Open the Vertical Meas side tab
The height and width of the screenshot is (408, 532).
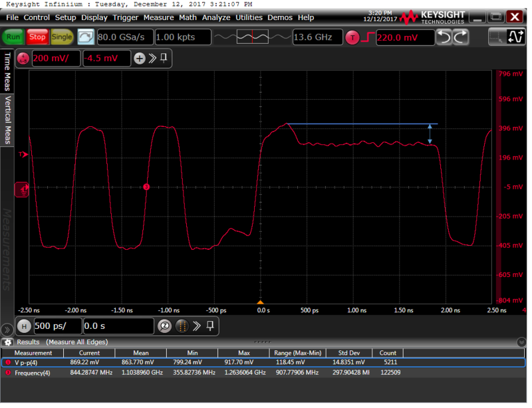pyautogui.click(x=7, y=120)
